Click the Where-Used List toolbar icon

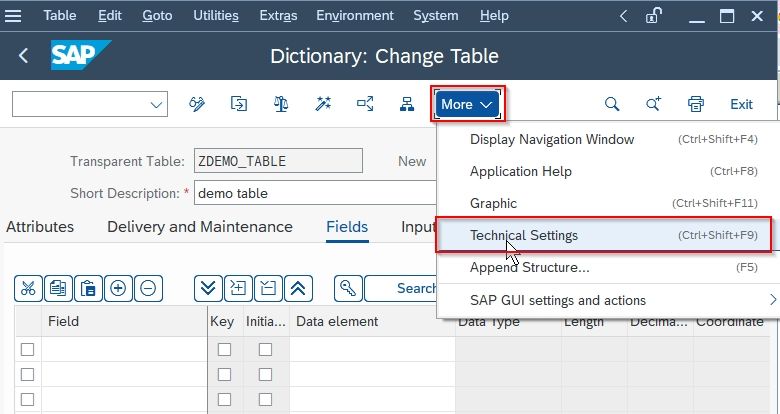tap(365, 104)
